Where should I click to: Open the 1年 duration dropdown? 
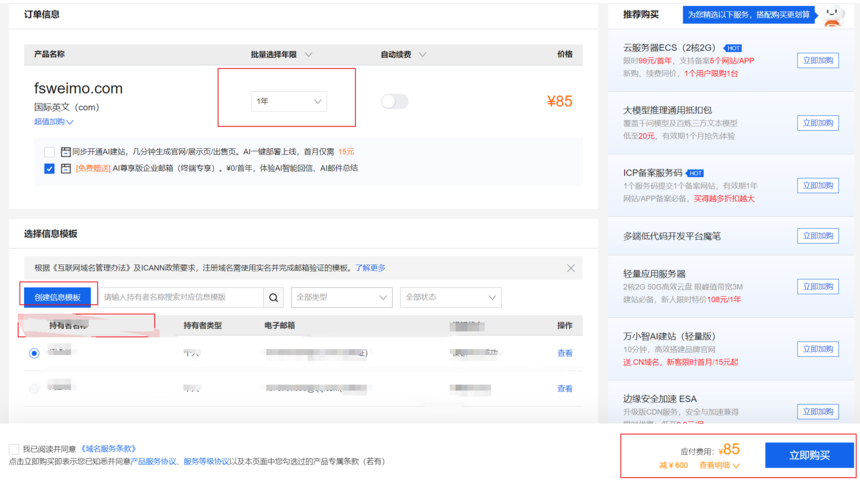(x=288, y=101)
